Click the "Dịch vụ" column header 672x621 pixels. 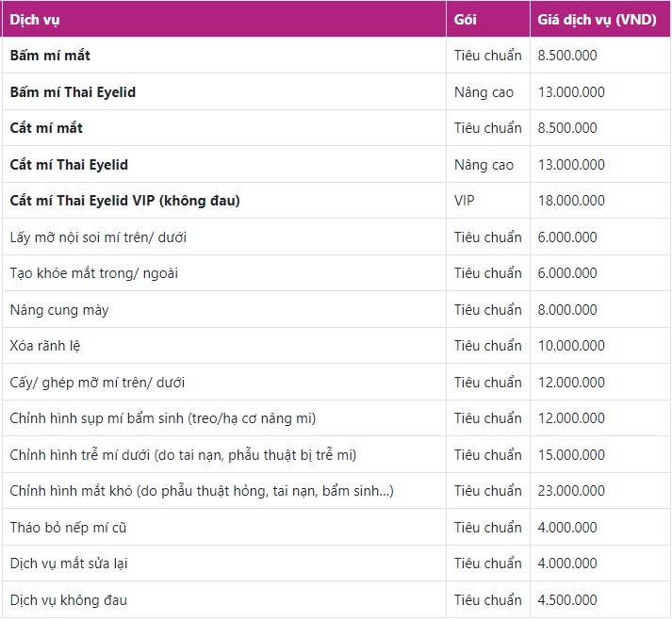point(33,20)
